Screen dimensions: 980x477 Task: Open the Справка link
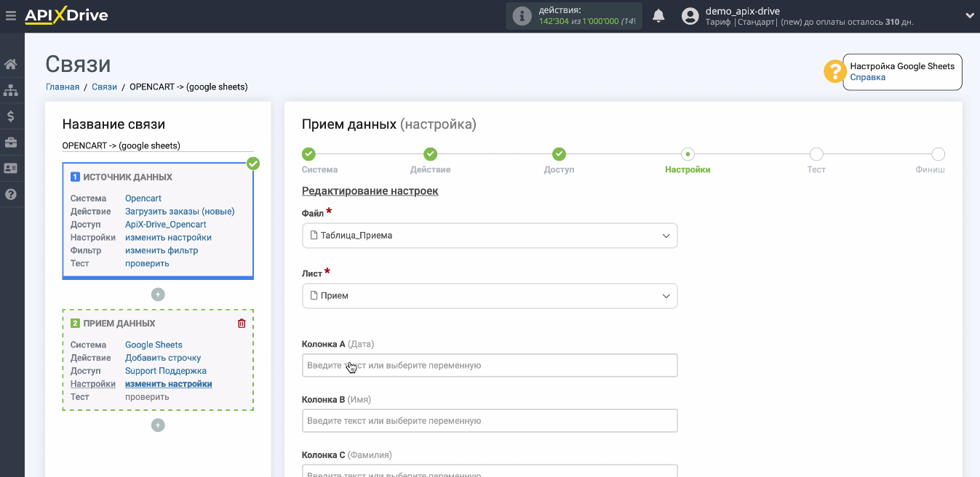(x=867, y=77)
